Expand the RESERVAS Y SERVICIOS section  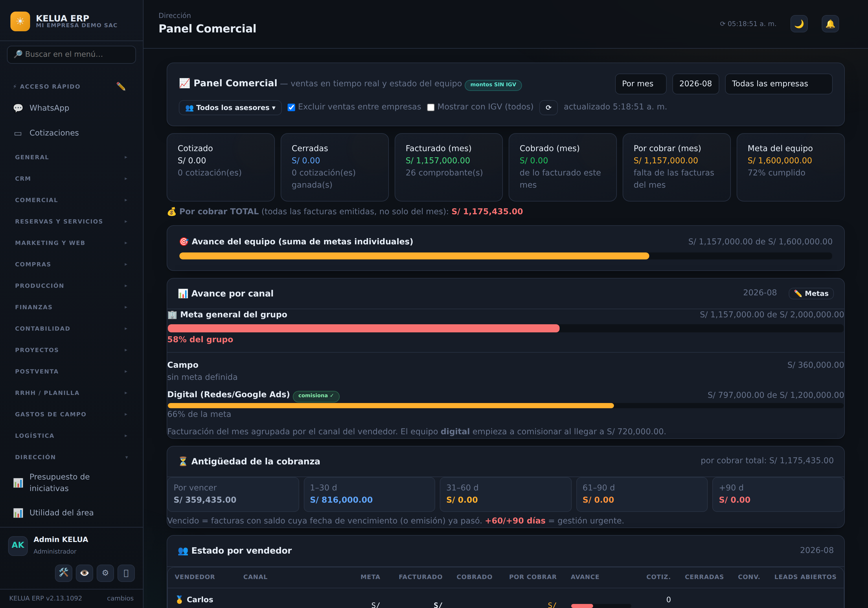(71, 221)
